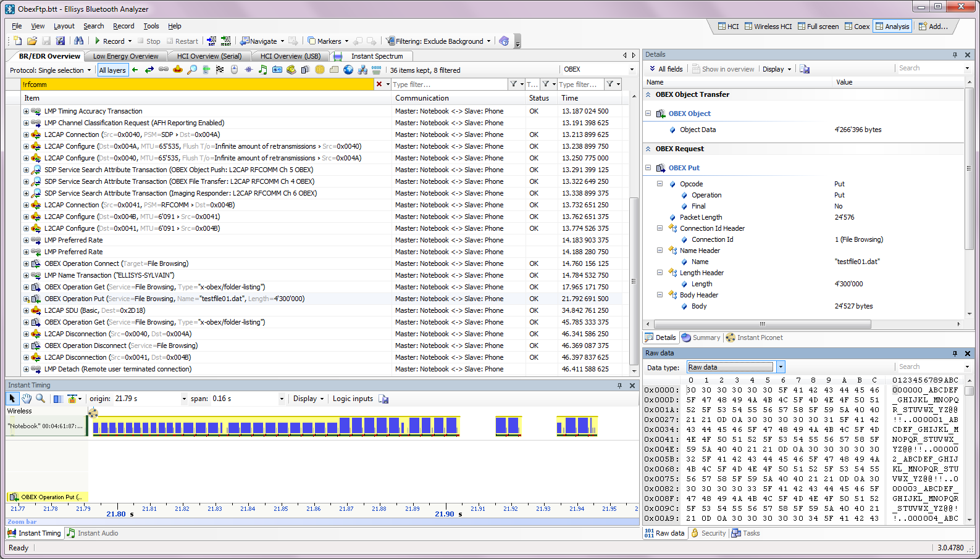This screenshot has width=980, height=559.
Task: Select the magnifier zoom tool in Instant Timing
Action: pyautogui.click(x=40, y=399)
